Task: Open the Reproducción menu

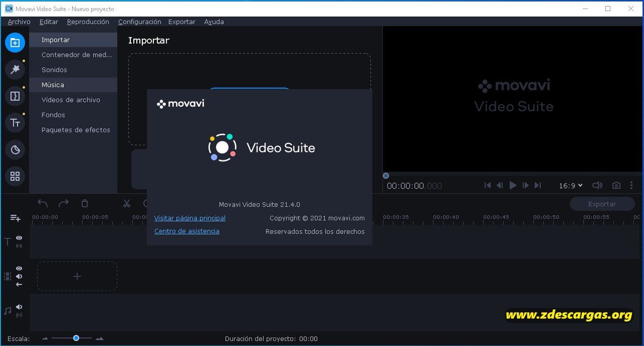Action: coord(88,22)
